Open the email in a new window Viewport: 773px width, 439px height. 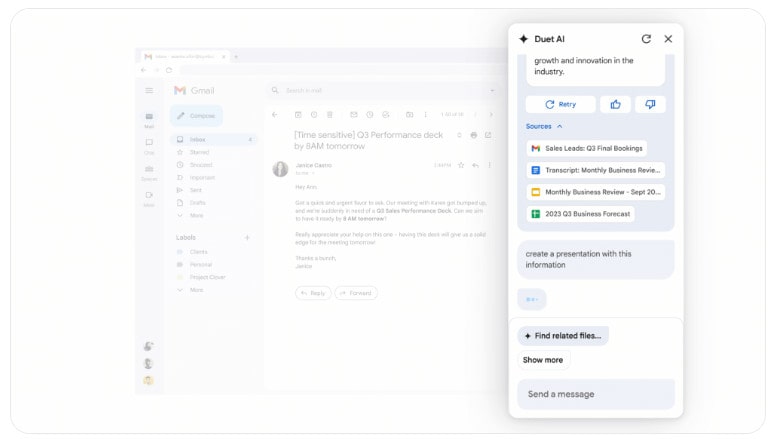tap(488, 135)
